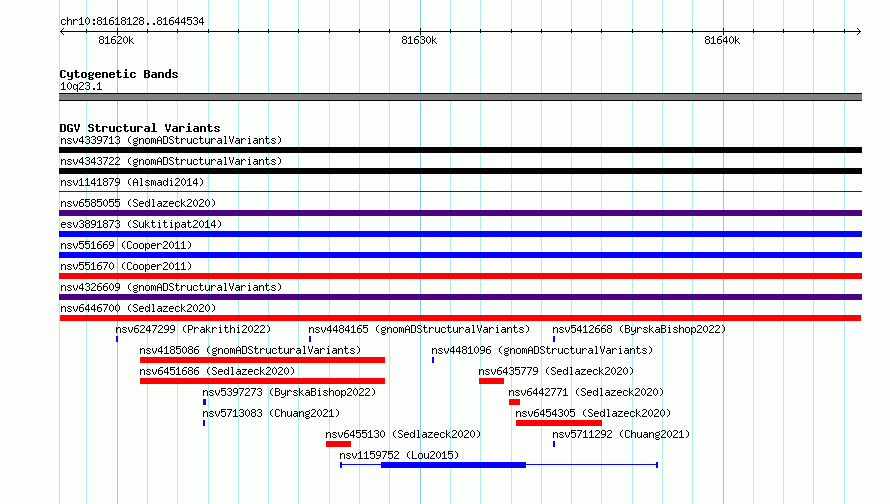Select the nsv6451686 (Sedlazeck2020) label
890x504 pixels.
click(217, 371)
